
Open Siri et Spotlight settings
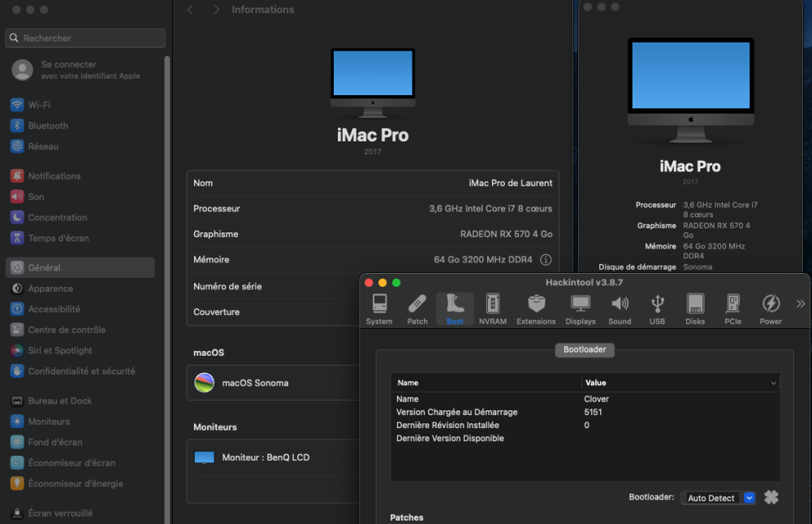click(x=80, y=350)
